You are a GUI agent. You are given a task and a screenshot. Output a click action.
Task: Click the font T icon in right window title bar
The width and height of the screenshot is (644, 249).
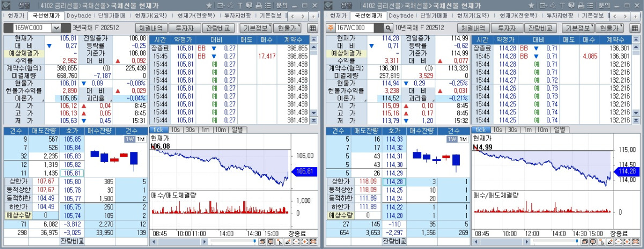562,5
